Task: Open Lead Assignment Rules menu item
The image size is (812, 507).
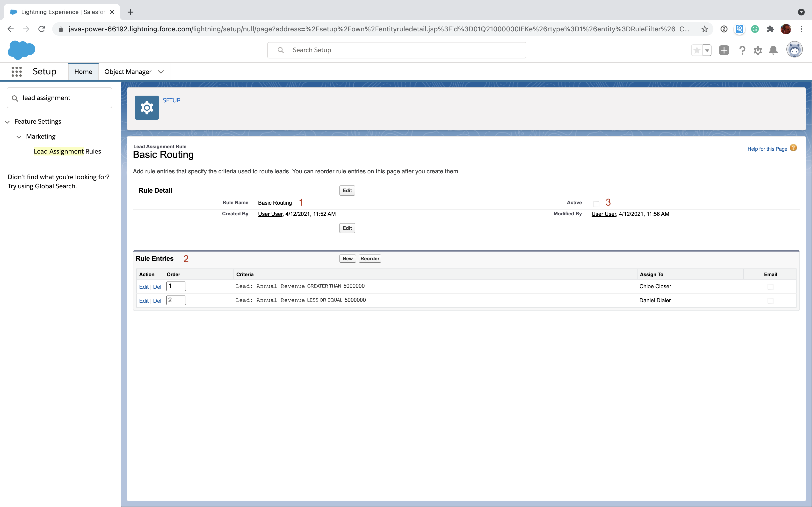Action: click(67, 151)
